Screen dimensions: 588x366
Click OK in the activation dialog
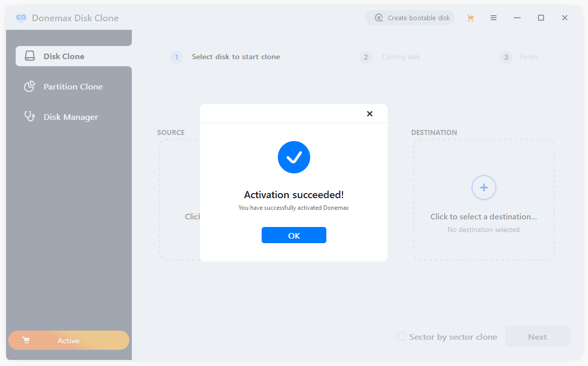tap(293, 235)
